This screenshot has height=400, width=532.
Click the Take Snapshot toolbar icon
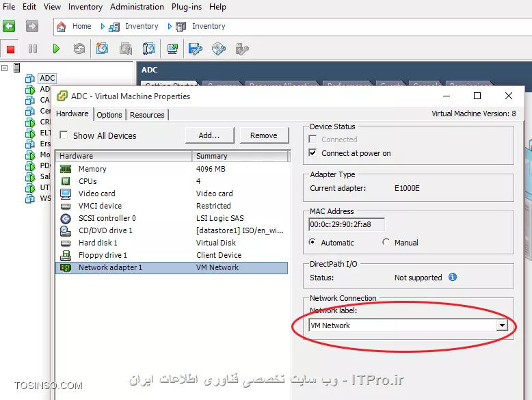[x=102, y=49]
